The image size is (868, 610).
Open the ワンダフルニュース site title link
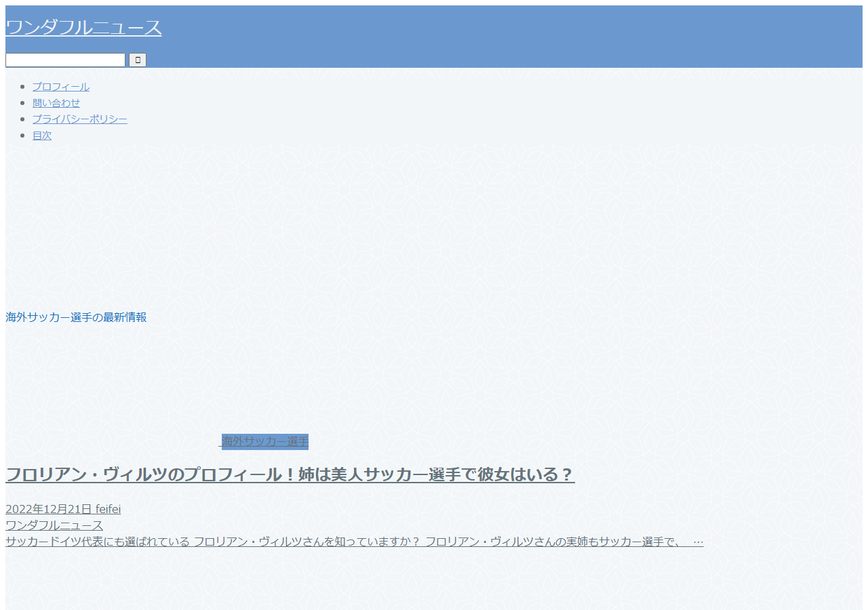point(83,28)
